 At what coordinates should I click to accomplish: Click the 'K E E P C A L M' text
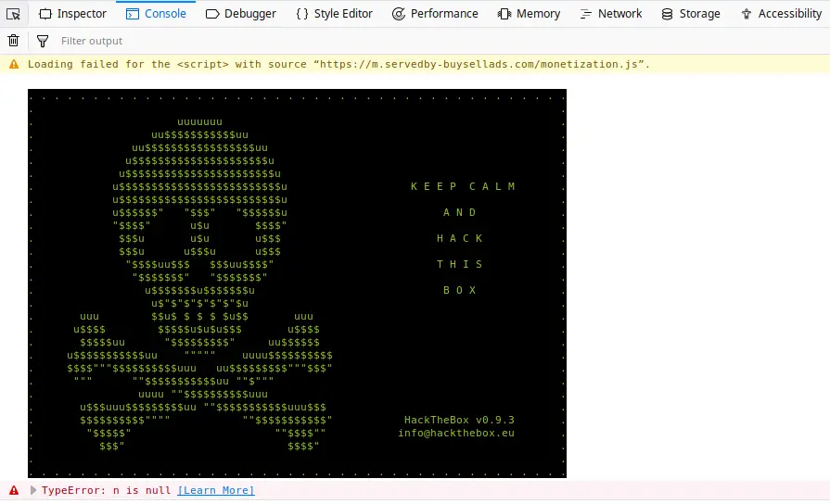(x=463, y=186)
